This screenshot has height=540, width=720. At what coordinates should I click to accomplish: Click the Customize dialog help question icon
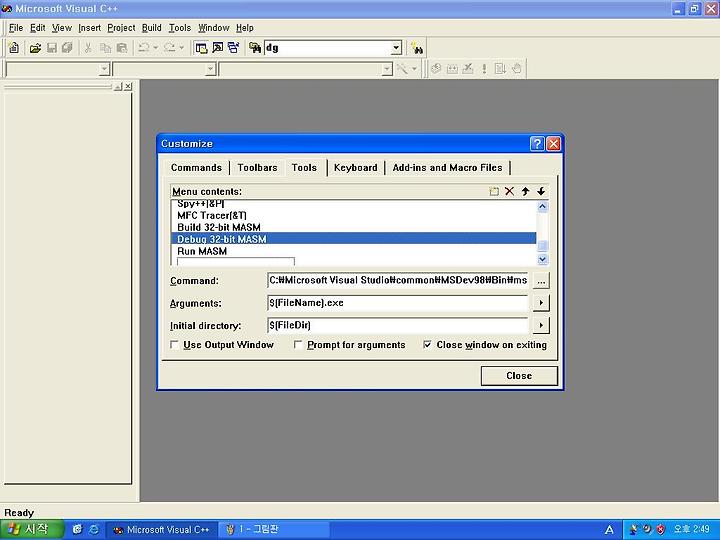[x=537, y=144]
